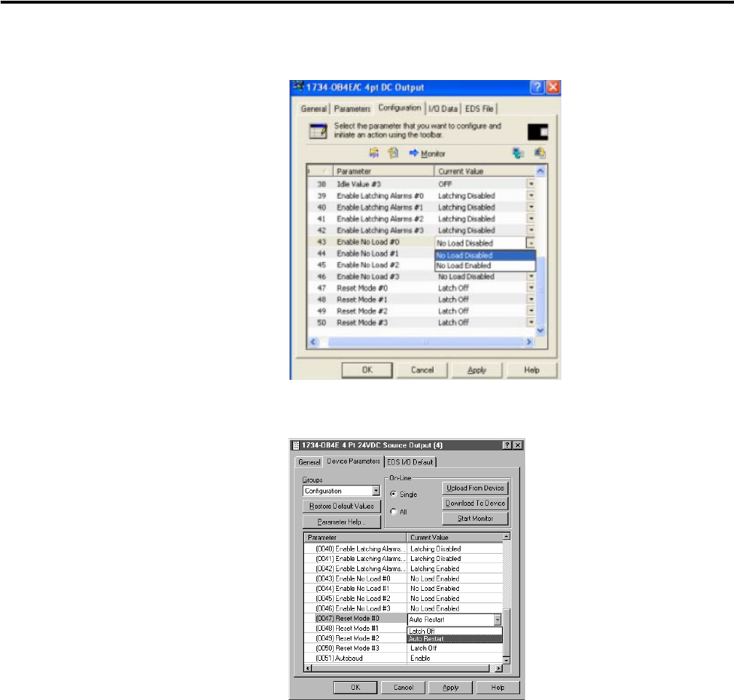Click the rightmost orange device toolbar icon
The width and height of the screenshot is (734, 700).
coord(539,153)
